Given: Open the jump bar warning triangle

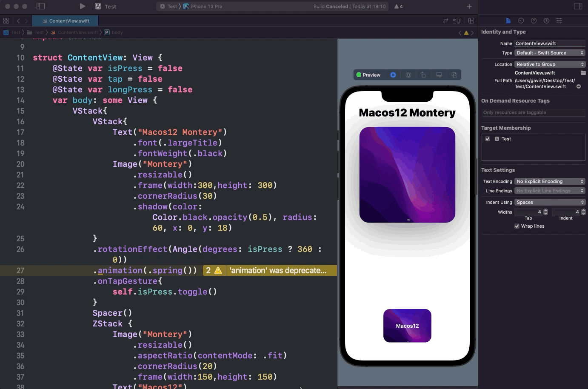Looking at the screenshot, I should (x=466, y=32).
